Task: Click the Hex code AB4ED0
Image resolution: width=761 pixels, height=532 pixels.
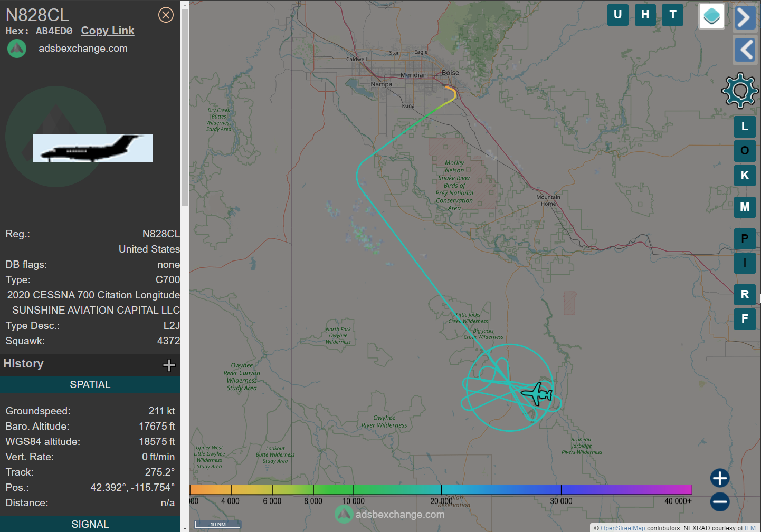Action: click(x=54, y=31)
